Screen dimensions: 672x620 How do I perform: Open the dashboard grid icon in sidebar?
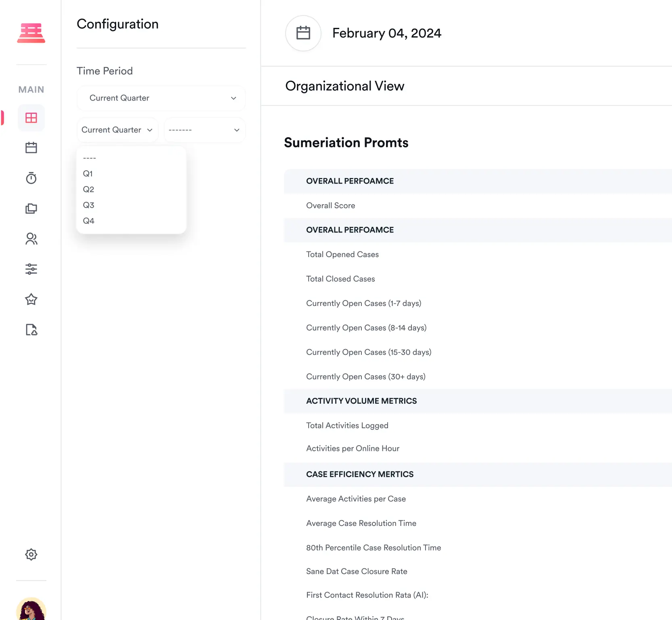(x=31, y=118)
